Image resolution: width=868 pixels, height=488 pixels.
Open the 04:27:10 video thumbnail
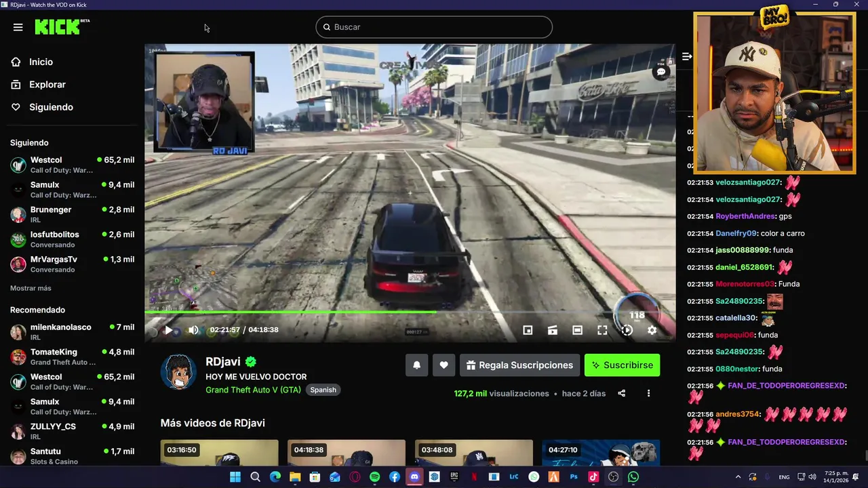tap(601, 453)
